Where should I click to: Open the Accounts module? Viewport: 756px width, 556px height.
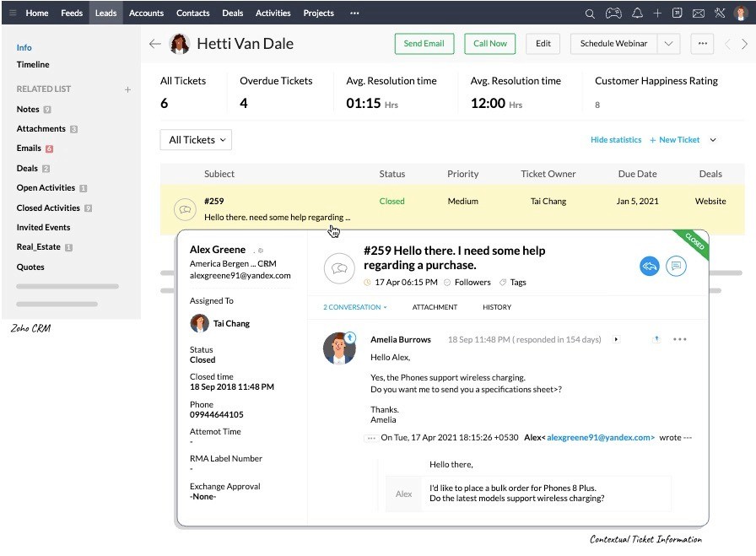[x=146, y=13]
